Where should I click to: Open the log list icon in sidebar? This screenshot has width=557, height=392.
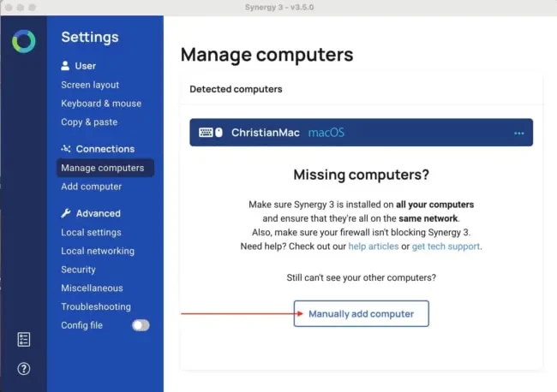point(24,340)
